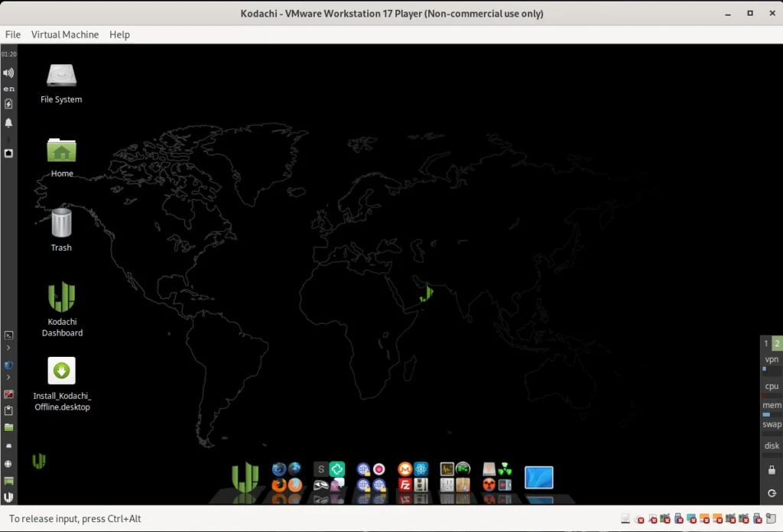
Task: Launch the green Element chat icon in dock
Action: pyautogui.click(x=337, y=469)
